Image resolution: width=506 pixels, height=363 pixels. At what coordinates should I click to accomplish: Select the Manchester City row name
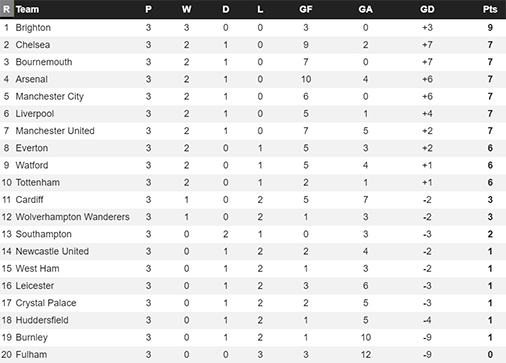(50, 97)
